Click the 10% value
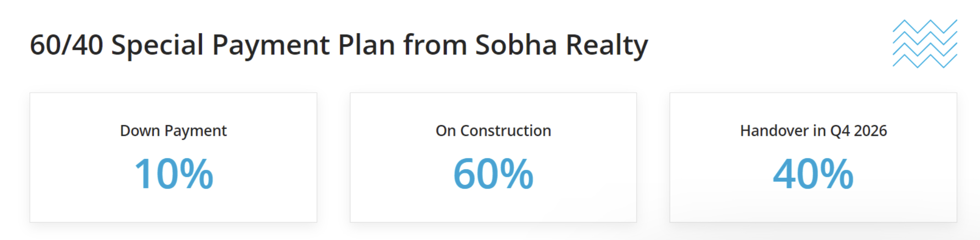980x240 pixels. pos(173,174)
